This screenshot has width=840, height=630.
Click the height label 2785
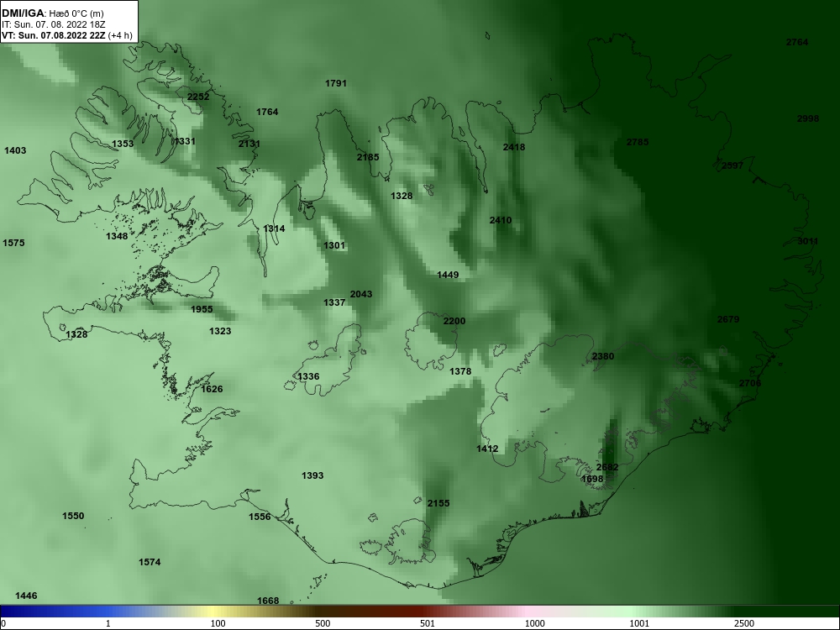click(x=638, y=142)
